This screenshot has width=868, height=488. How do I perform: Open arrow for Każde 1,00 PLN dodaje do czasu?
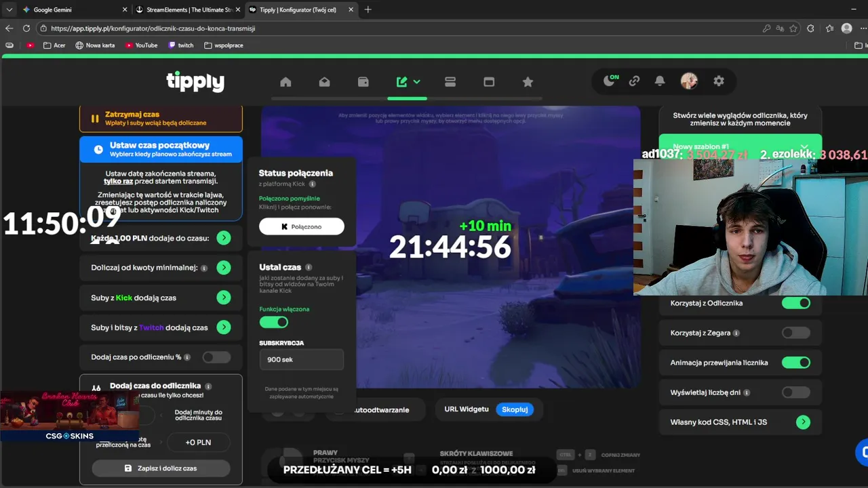coord(224,238)
